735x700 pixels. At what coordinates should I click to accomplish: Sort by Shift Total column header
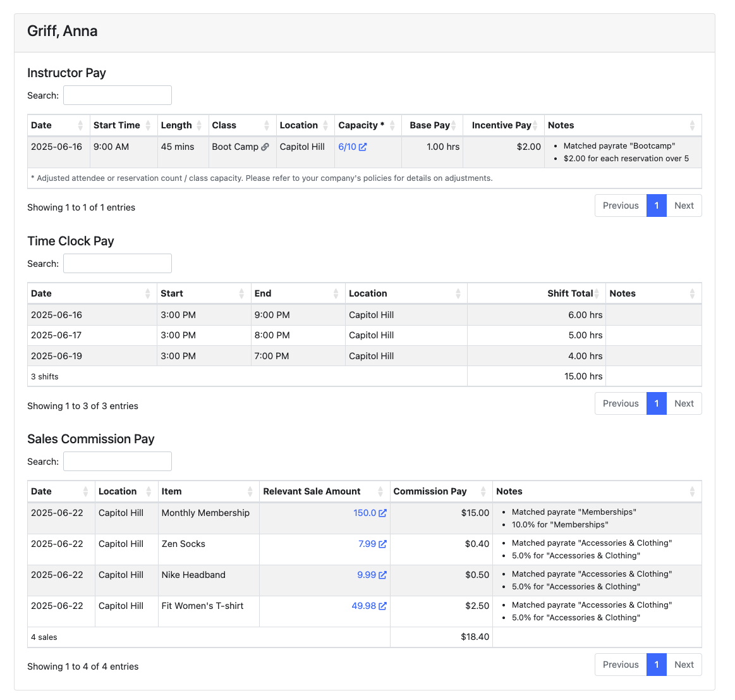pyautogui.click(x=537, y=293)
